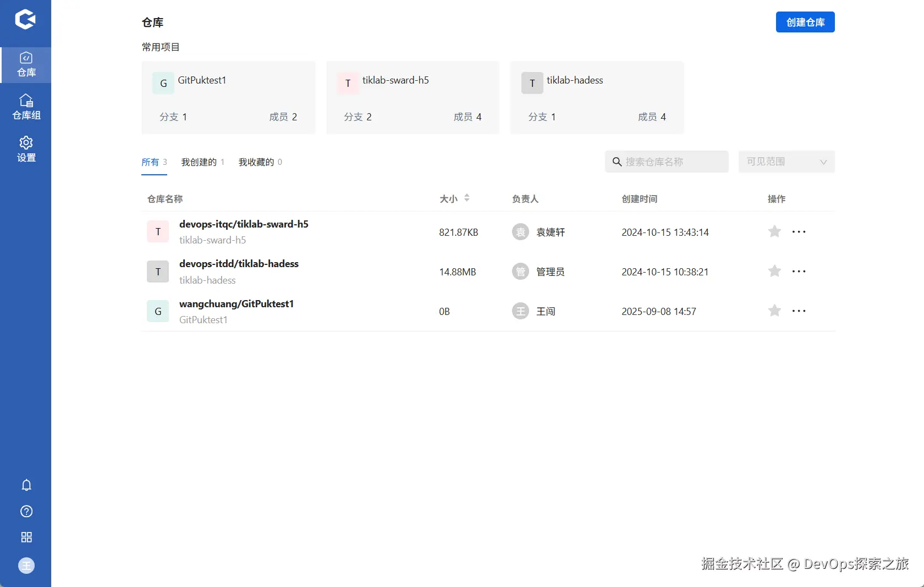This screenshot has height=587, width=924.
Task: Click the 大小 column header
Action: (x=448, y=199)
